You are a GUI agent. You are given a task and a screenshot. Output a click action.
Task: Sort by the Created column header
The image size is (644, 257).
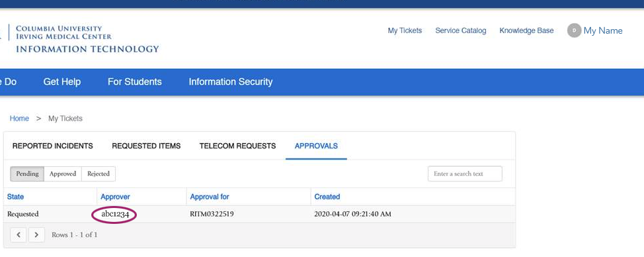click(327, 197)
